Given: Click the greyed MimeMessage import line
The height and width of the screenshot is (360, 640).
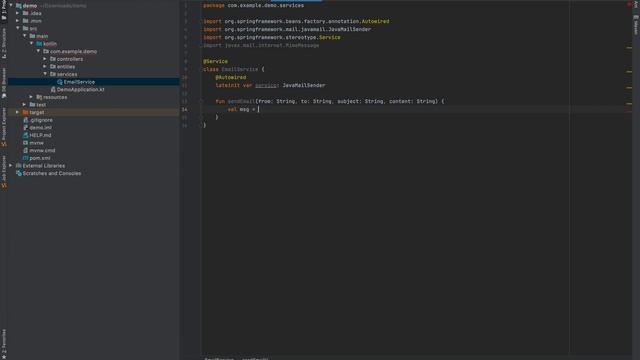Looking at the screenshot, I should pyautogui.click(x=261, y=45).
